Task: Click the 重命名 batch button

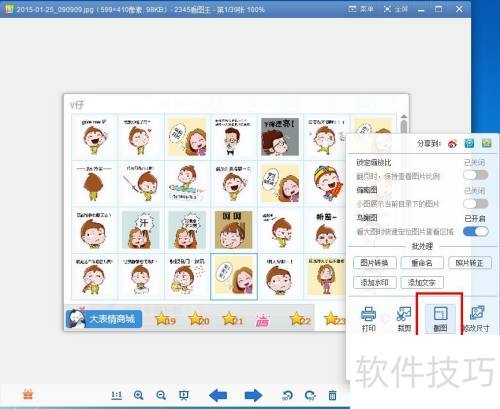Action: [x=422, y=263]
